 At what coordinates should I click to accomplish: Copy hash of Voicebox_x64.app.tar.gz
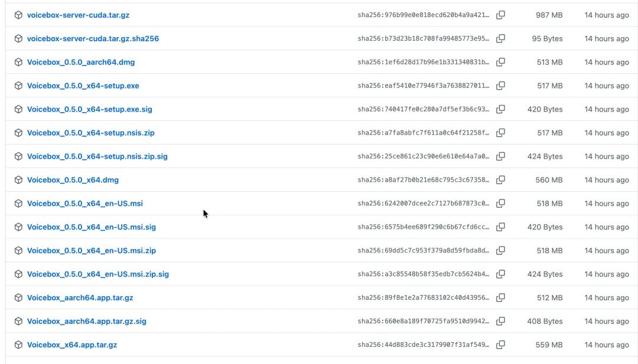[x=500, y=345]
